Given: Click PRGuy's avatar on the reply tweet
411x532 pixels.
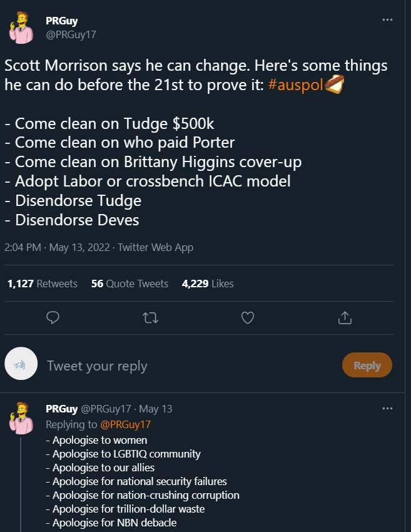Looking at the screenshot, I should [20, 417].
